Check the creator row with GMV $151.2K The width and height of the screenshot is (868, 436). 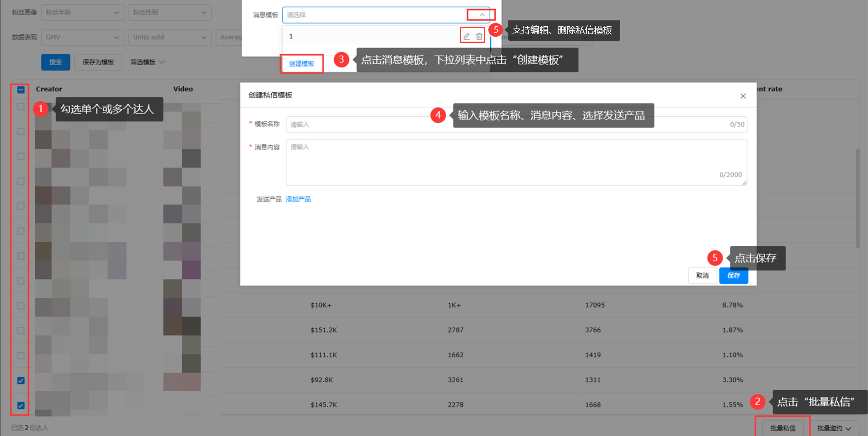(x=21, y=331)
